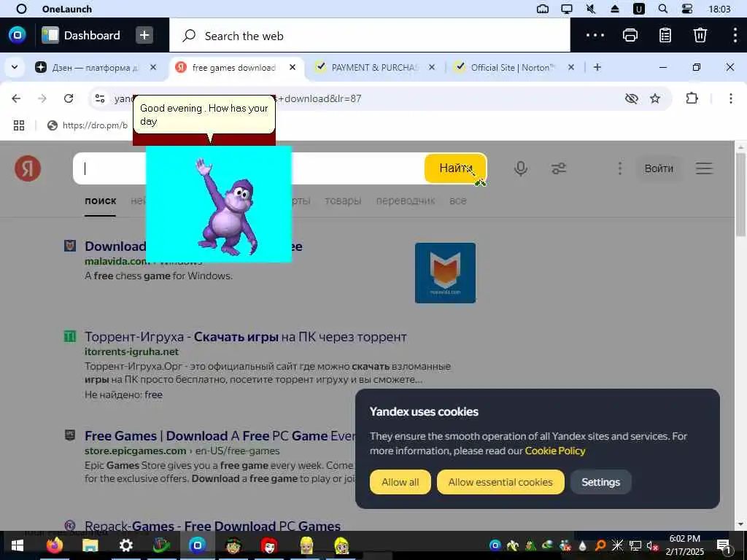Image resolution: width=747 pixels, height=560 pixels.
Task: Click the OneLaunch blue home icon
Action: click(18, 35)
